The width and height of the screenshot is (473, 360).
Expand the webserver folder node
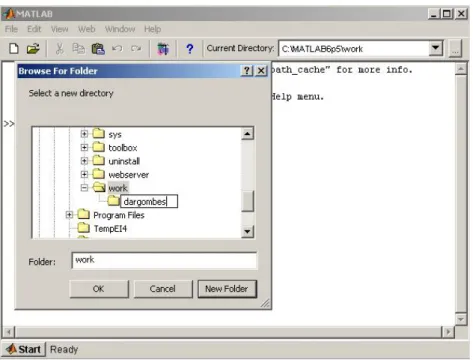84,174
